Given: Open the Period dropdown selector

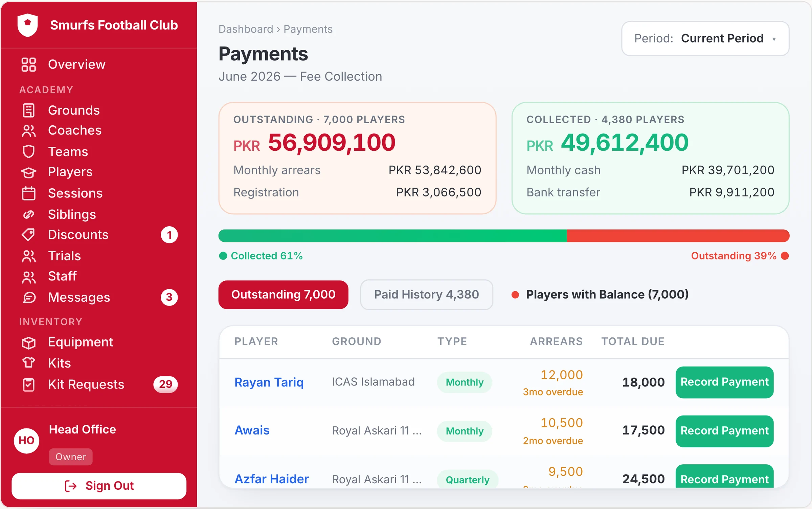Looking at the screenshot, I should (705, 39).
